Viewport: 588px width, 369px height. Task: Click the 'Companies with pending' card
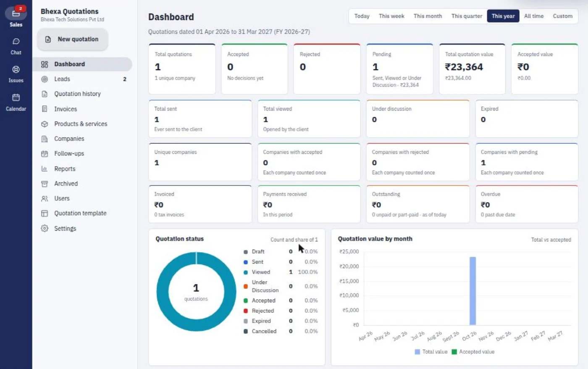[527, 162]
